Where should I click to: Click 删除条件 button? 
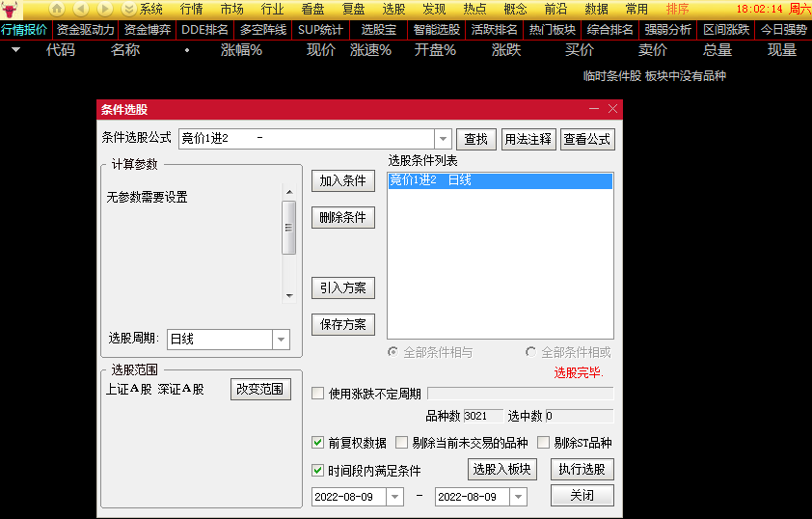click(x=342, y=218)
